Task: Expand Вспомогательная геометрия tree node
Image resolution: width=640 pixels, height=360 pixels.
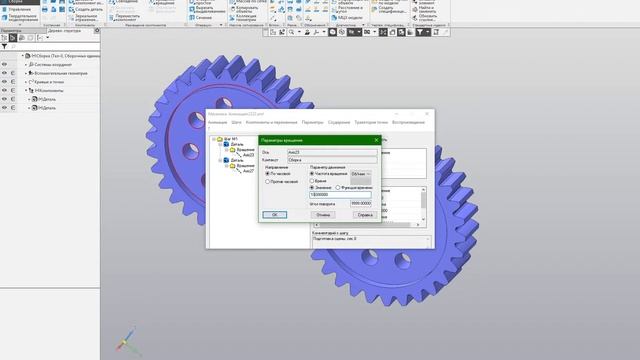Action: 26,73
